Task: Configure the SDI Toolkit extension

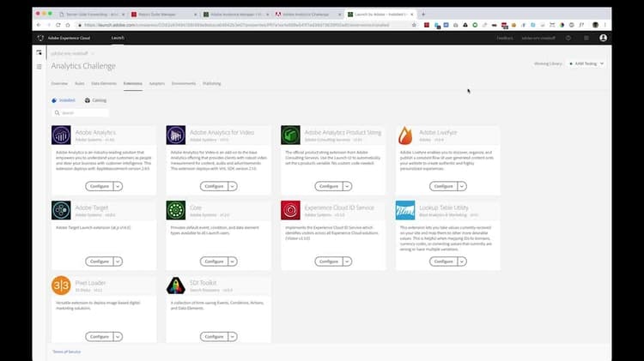Action: click(214, 336)
